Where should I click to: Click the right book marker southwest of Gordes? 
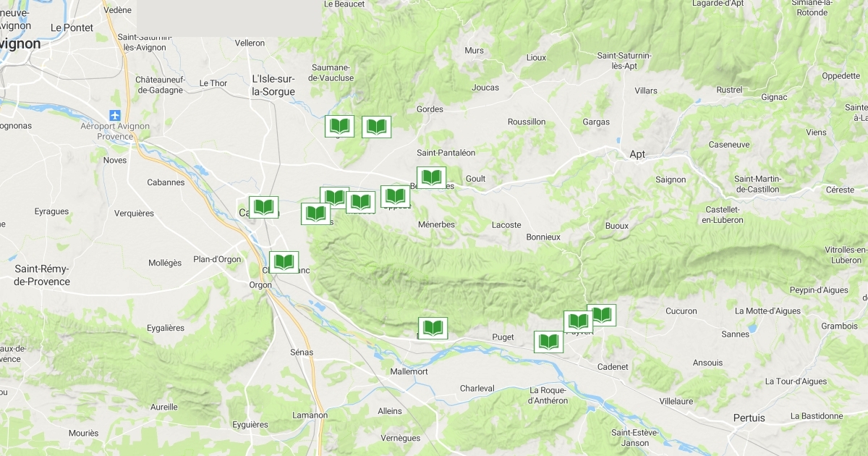click(376, 127)
